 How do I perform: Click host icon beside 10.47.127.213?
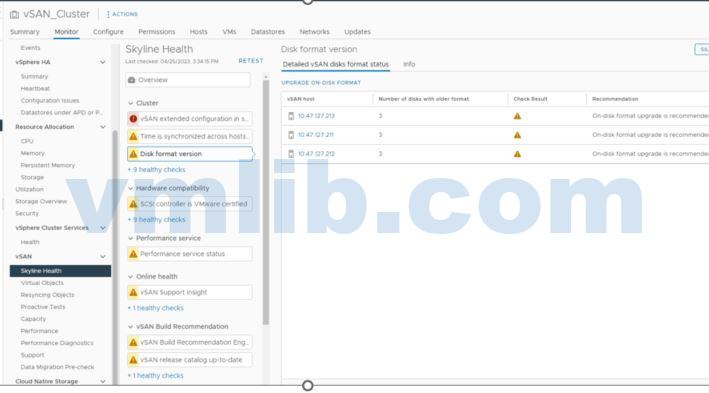pos(291,116)
